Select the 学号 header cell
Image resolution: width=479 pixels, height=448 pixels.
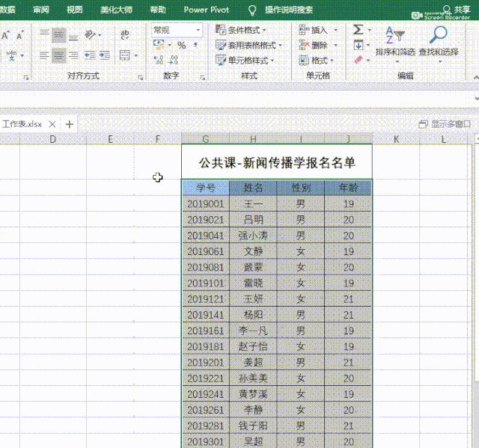click(206, 188)
